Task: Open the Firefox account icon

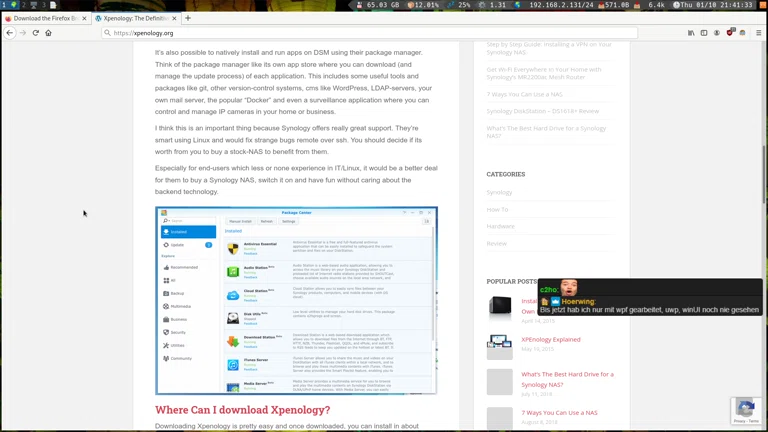Action: [x=716, y=33]
